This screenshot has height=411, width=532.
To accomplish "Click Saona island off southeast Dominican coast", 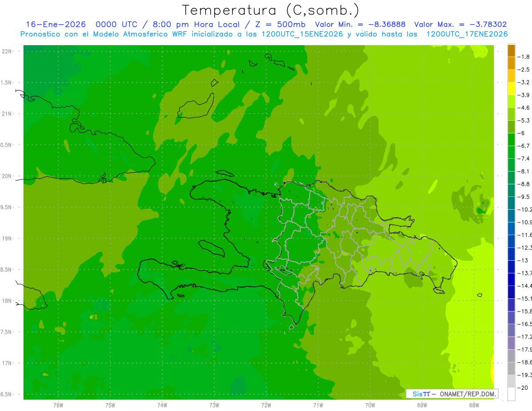I will point(439,291).
